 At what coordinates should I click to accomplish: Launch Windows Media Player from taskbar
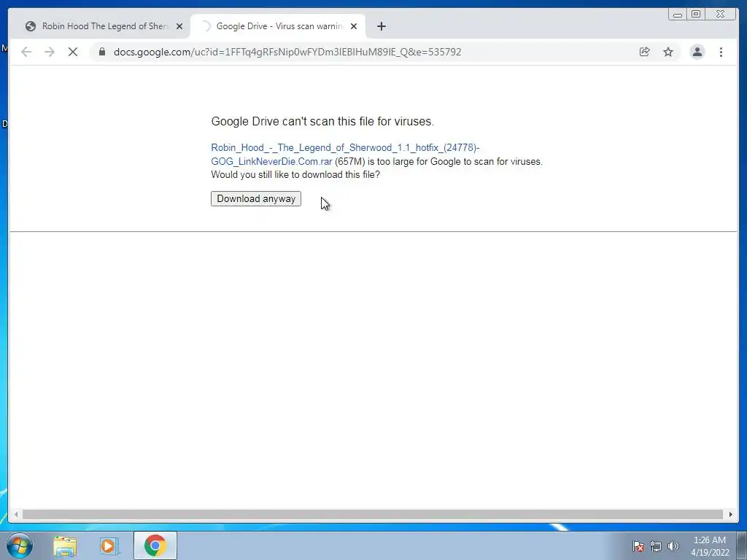tap(109, 545)
